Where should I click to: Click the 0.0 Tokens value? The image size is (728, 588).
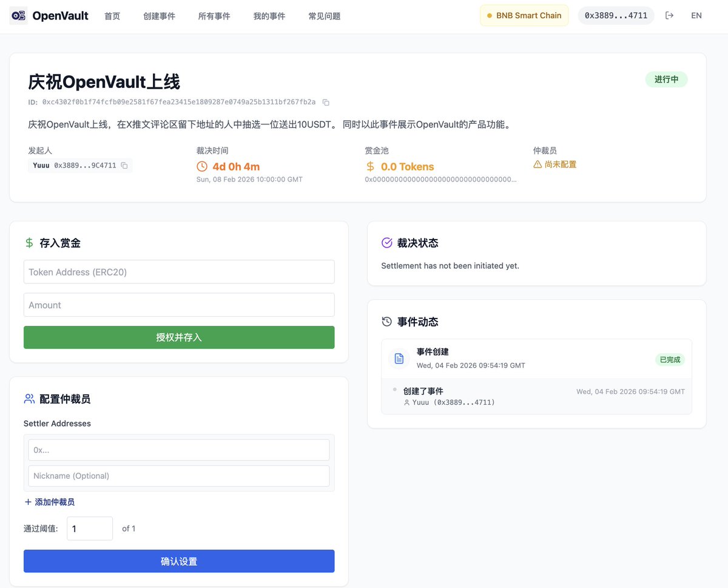(x=408, y=167)
